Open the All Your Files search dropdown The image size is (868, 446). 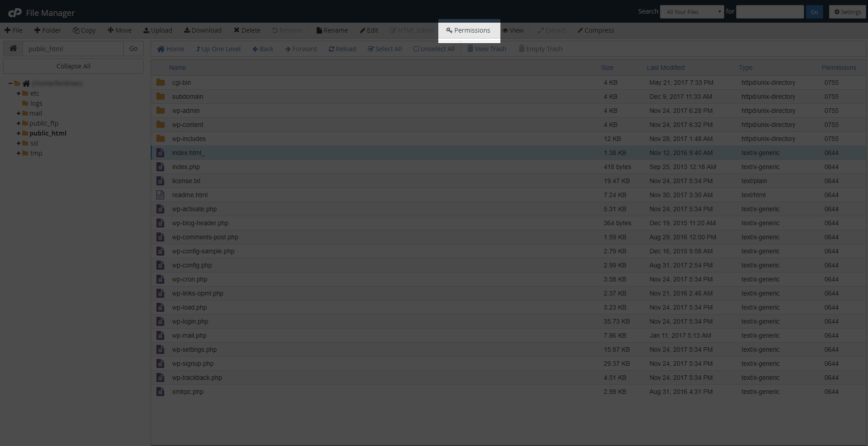(x=692, y=12)
